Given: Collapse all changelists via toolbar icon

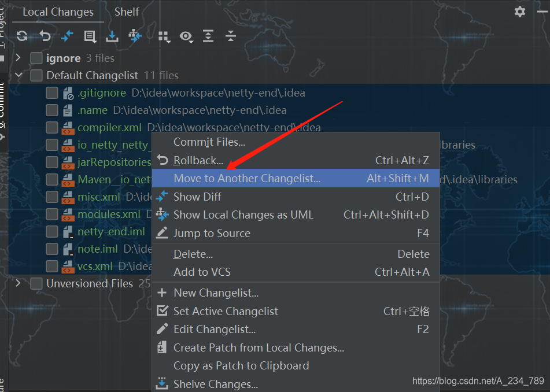Looking at the screenshot, I should click(230, 36).
